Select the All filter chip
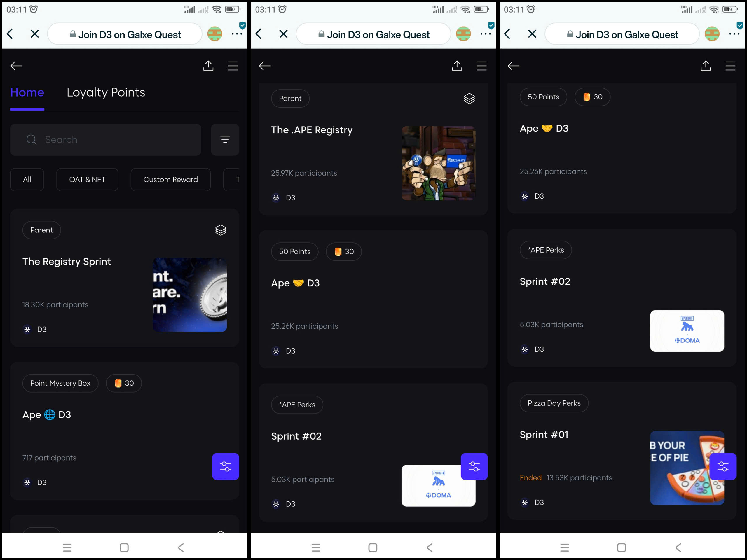The image size is (747, 560). point(27,180)
